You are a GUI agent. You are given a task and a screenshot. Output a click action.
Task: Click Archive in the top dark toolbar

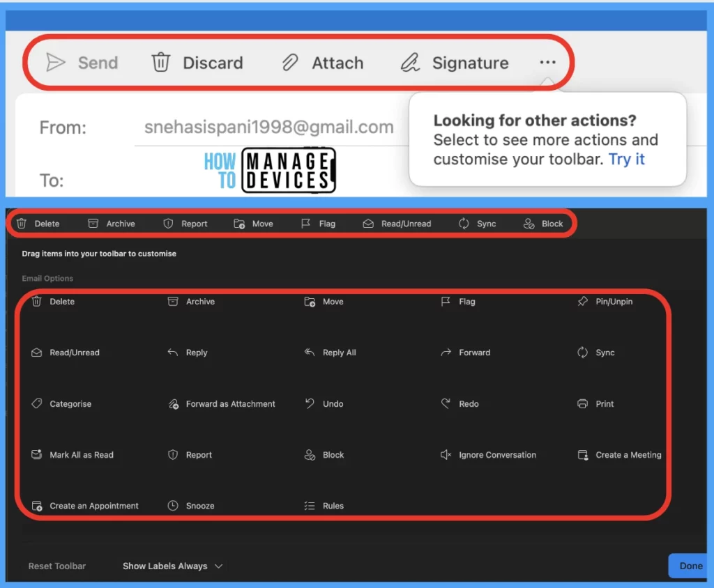point(112,224)
